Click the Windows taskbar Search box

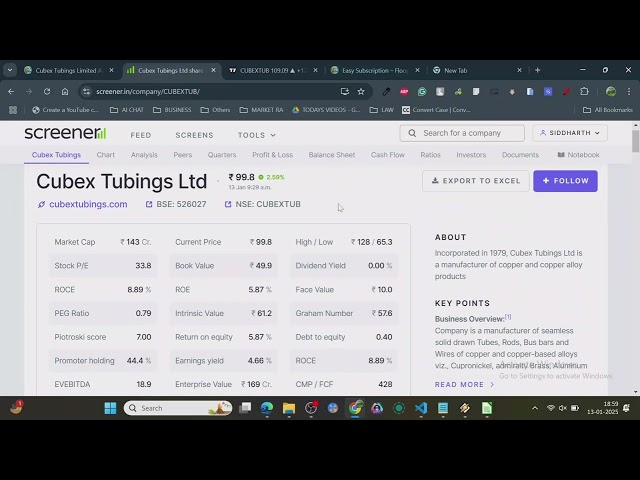click(178, 408)
